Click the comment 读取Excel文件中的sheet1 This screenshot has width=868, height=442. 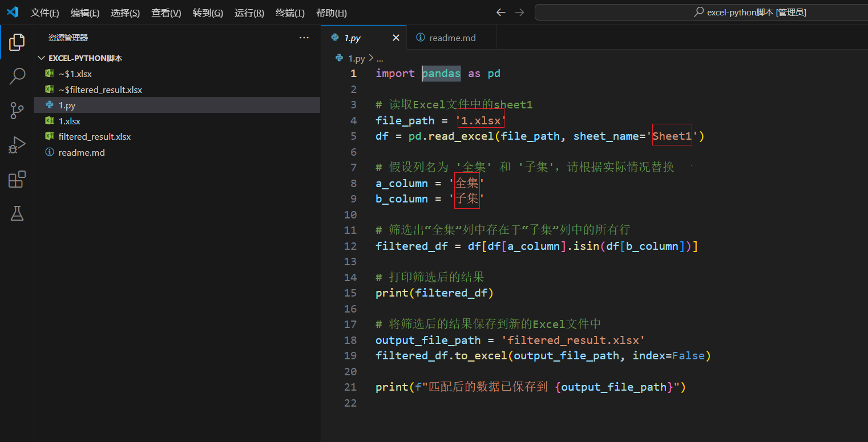[454, 105]
